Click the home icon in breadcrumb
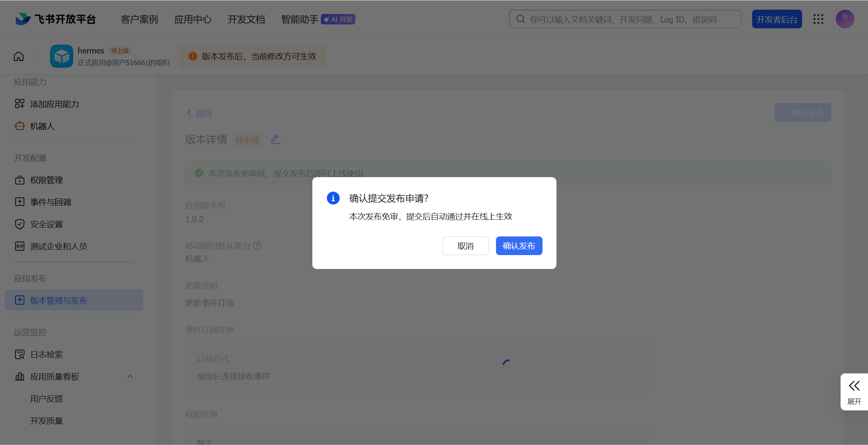 (19, 57)
